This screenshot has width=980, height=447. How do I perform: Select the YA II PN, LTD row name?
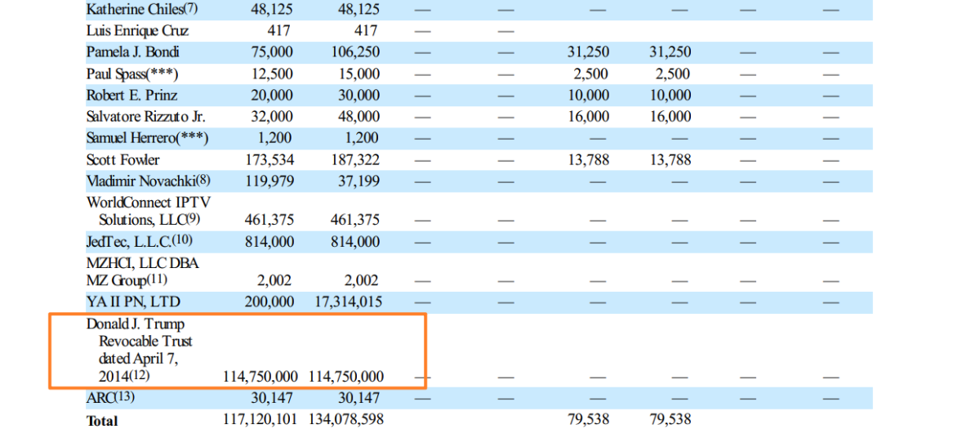(x=134, y=302)
